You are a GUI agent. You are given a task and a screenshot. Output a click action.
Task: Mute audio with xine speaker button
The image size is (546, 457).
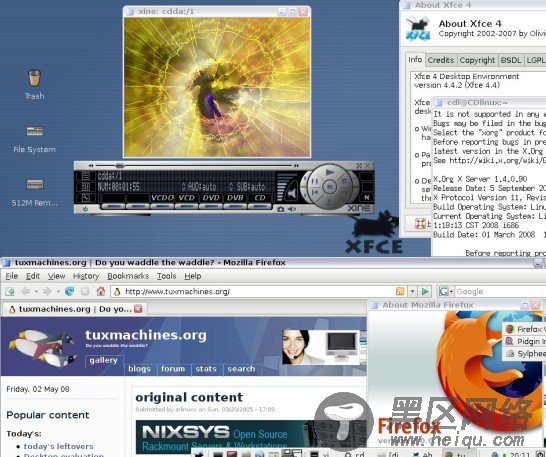pyautogui.click(x=291, y=192)
